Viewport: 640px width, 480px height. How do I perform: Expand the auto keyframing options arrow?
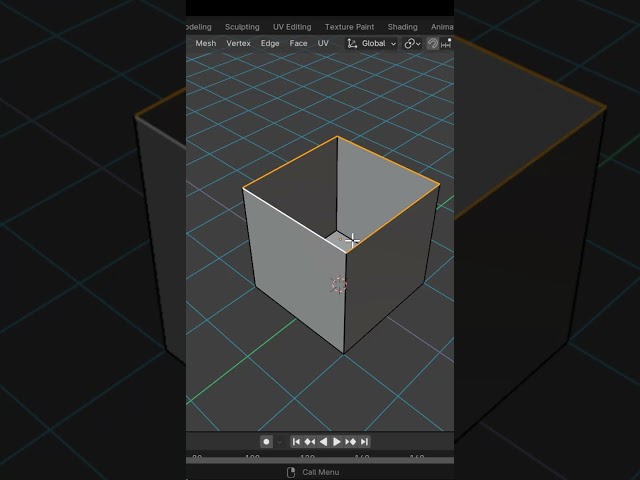tap(280, 442)
